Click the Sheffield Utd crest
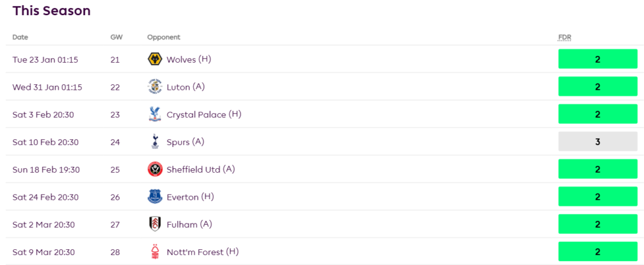Screen dimensions: 644x265 tap(155, 170)
